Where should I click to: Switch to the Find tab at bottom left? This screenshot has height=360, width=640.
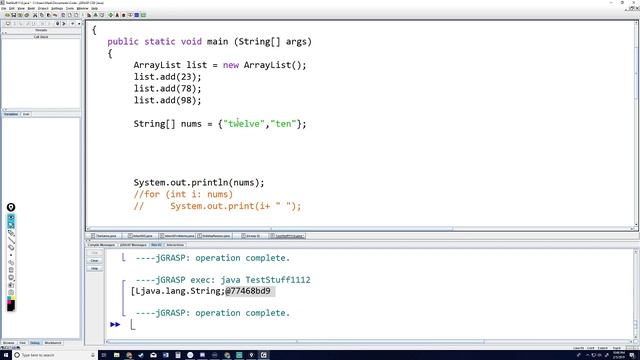(x=22, y=343)
